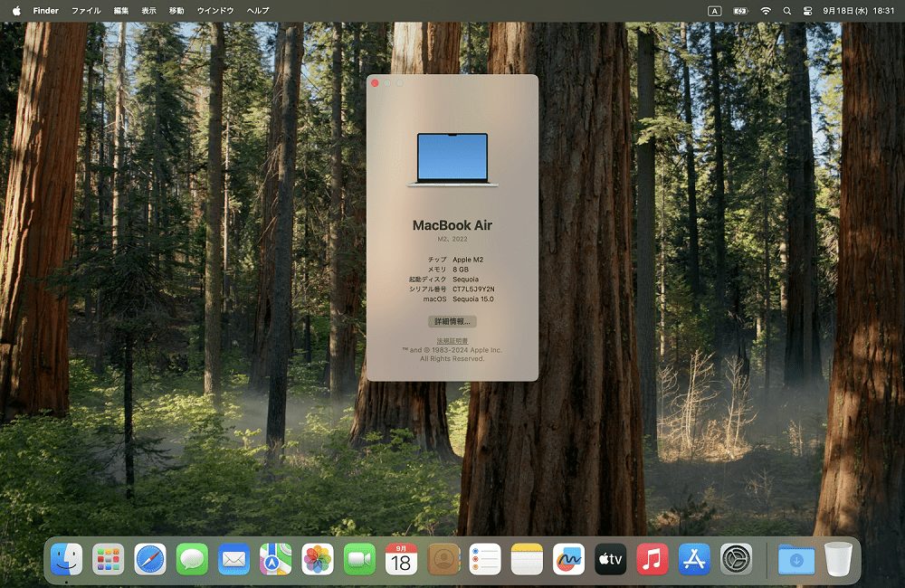Image resolution: width=905 pixels, height=588 pixels.
Task: Close the About This Mac window
Action: pos(376,83)
